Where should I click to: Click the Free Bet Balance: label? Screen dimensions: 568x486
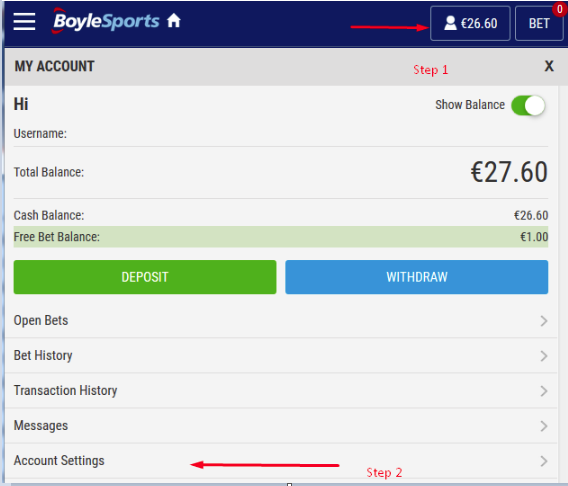tap(57, 237)
